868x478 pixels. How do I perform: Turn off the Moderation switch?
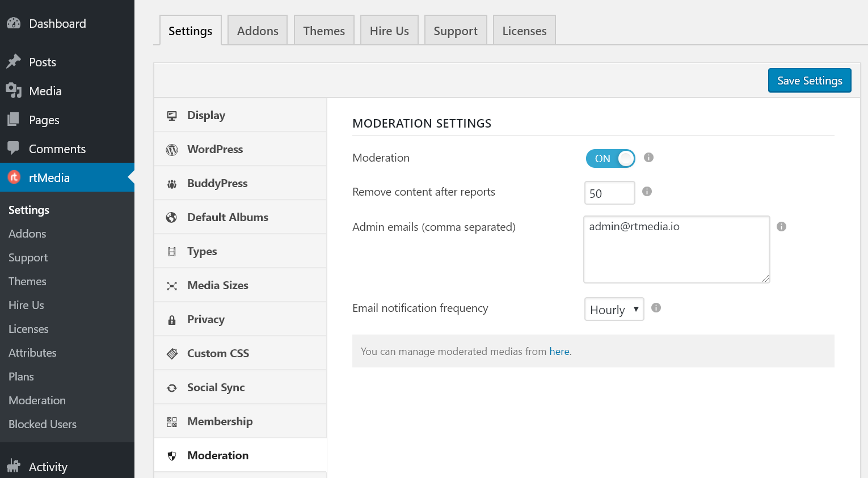[610, 158]
